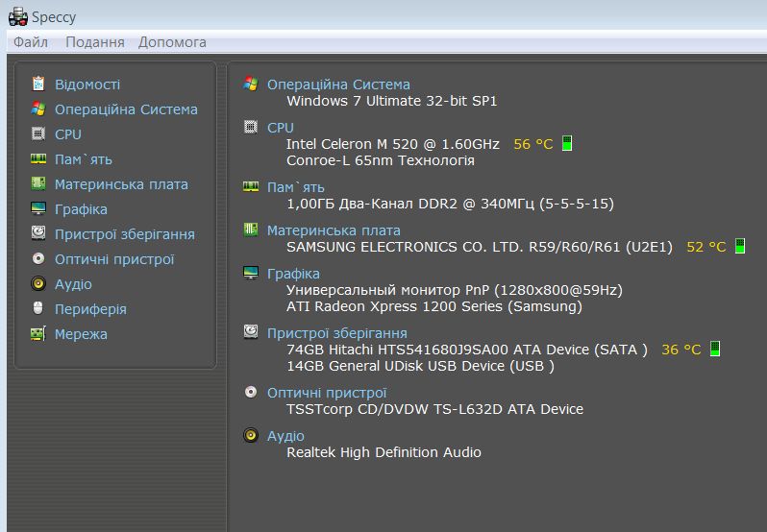Screen dimensions: 767x532
Task: Open the CPU section heading link
Action: point(281,128)
